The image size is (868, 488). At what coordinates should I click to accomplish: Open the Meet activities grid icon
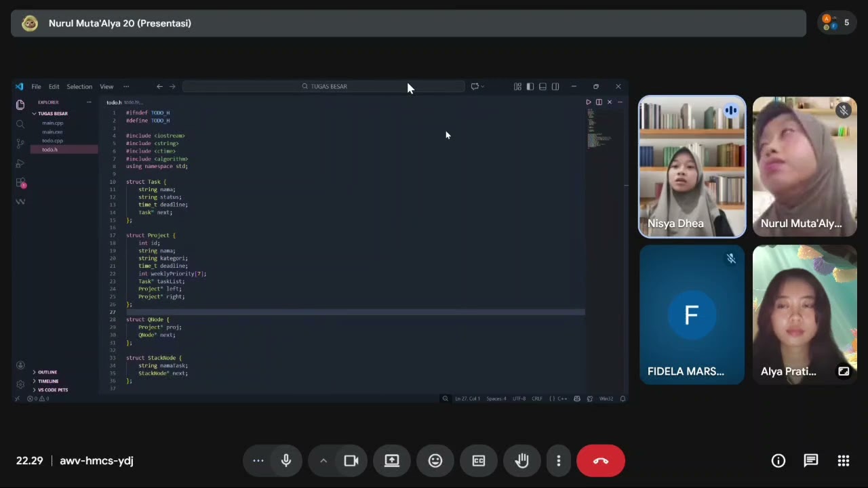click(x=844, y=461)
